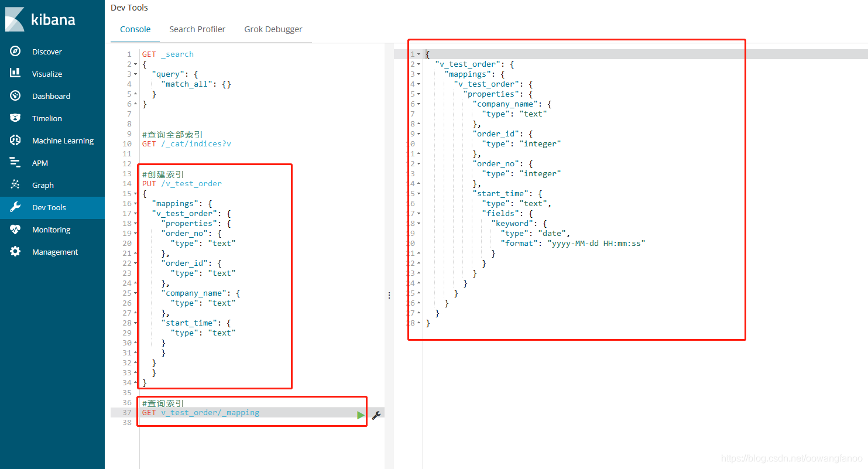Open request options wrench icon
Image resolution: width=868 pixels, height=469 pixels.
coord(376,415)
